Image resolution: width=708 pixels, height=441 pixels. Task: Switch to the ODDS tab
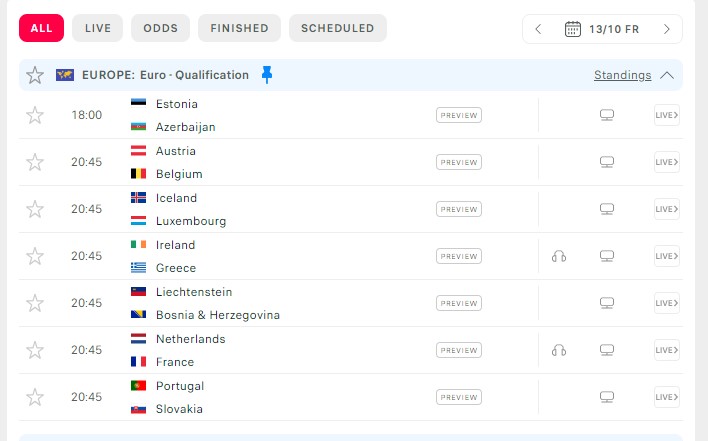pos(160,28)
